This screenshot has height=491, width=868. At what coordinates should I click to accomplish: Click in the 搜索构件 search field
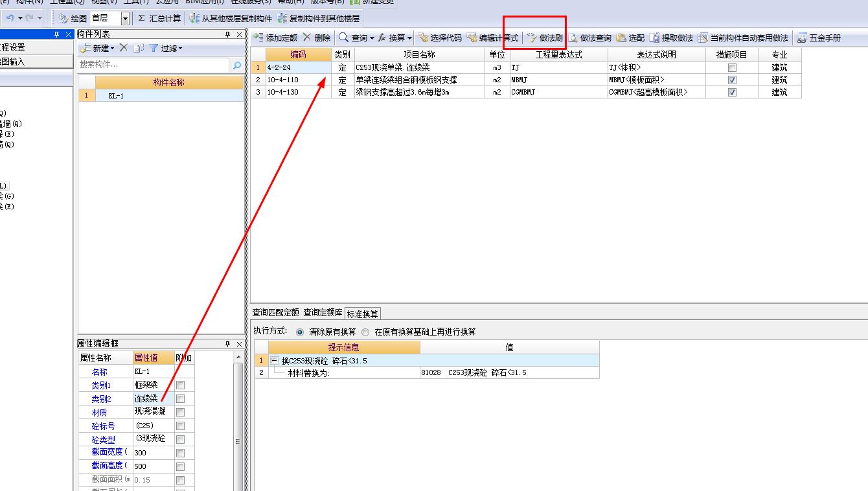tap(154, 65)
